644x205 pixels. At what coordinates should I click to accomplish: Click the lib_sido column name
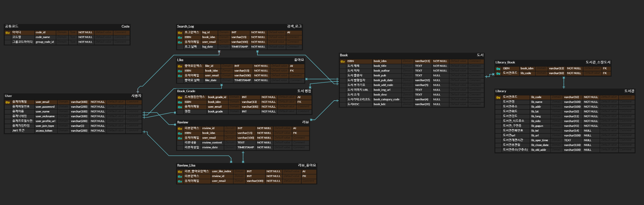pos(536,121)
